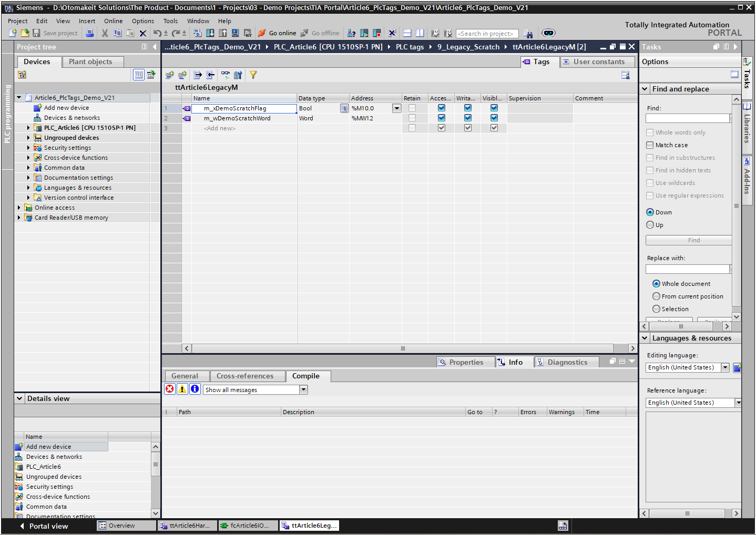This screenshot has height=535, width=756.
Task: Click the Open project icon
Action: pos(25,33)
